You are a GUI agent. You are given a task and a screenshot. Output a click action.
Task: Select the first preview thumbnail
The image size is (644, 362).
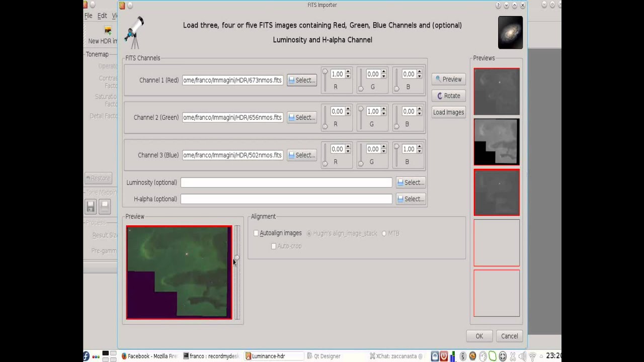[x=497, y=92]
